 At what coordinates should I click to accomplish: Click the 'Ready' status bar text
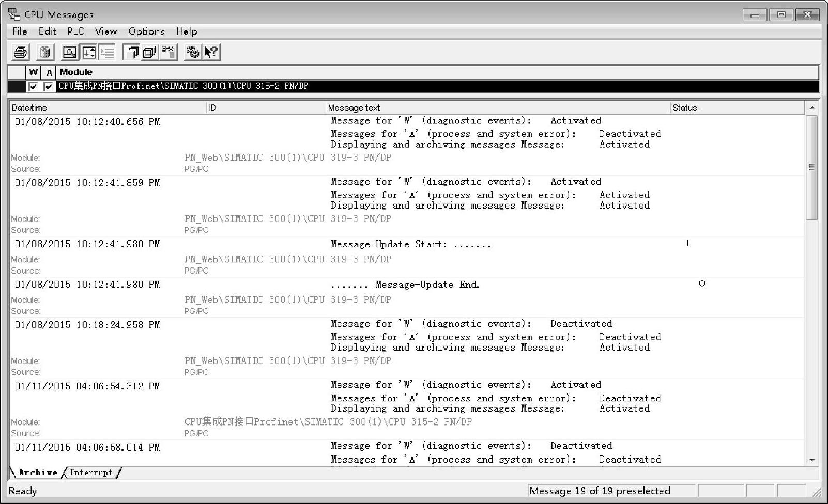click(23, 491)
